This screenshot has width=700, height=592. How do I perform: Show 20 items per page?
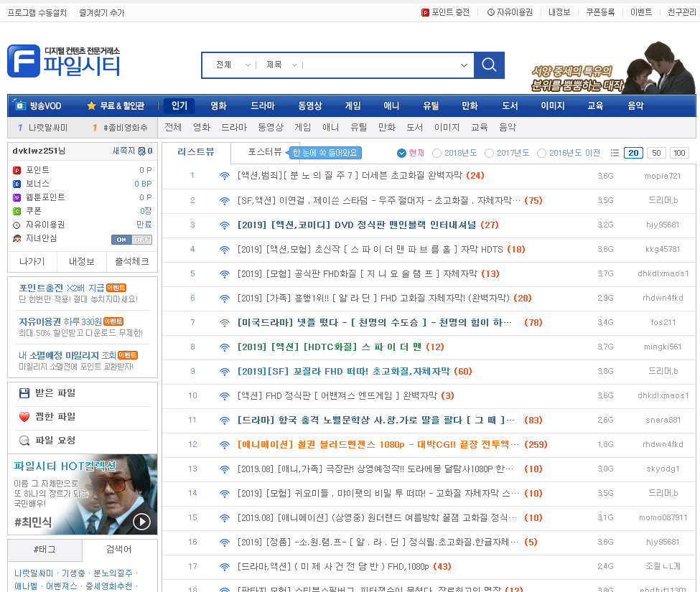point(633,153)
